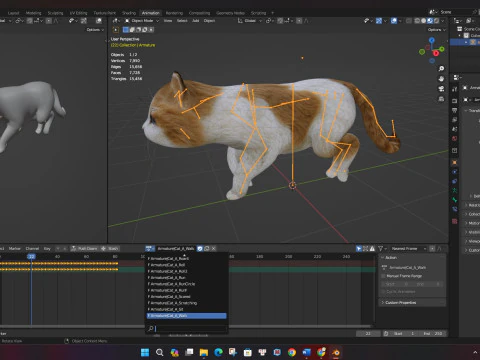Viewport: 480px width, 360px height.
Task: Click the pan hand viewport control
Action: [x=441, y=79]
